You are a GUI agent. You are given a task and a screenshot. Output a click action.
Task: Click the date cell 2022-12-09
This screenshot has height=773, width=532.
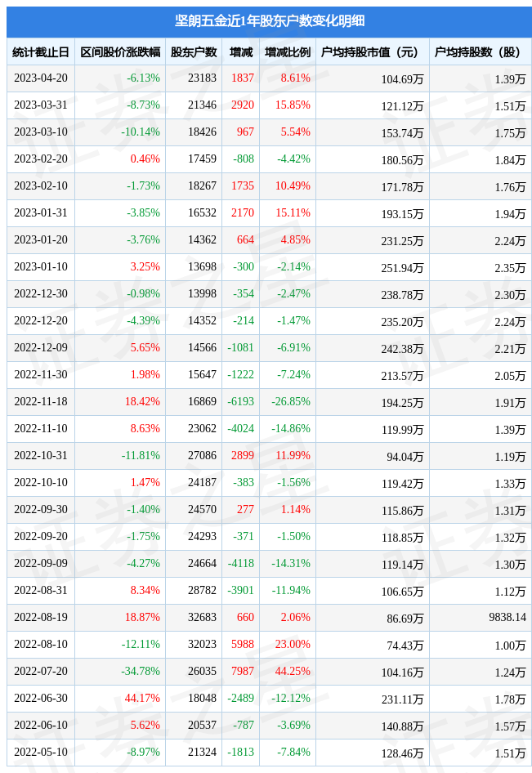coord(41,347)
